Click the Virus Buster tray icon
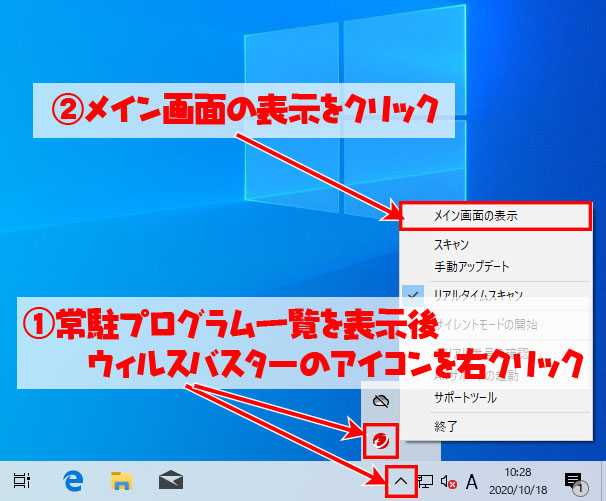 click(x=381, y=440)
